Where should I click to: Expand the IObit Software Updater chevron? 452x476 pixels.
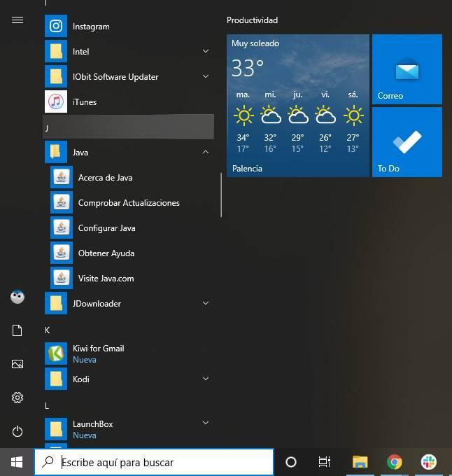(x=206, y=76)
